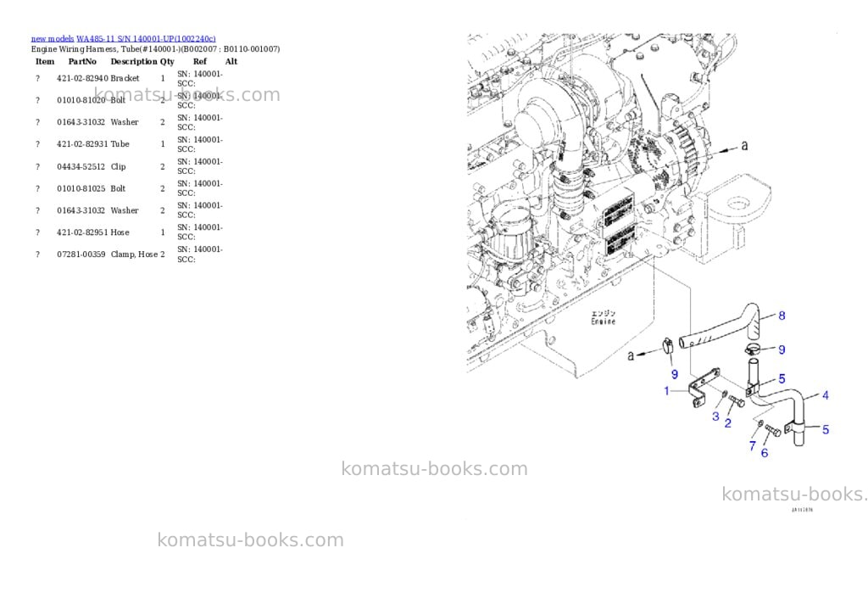868x615 pixels.
Task: Click callout number 7 on the diagram
Action: point(753,445)
